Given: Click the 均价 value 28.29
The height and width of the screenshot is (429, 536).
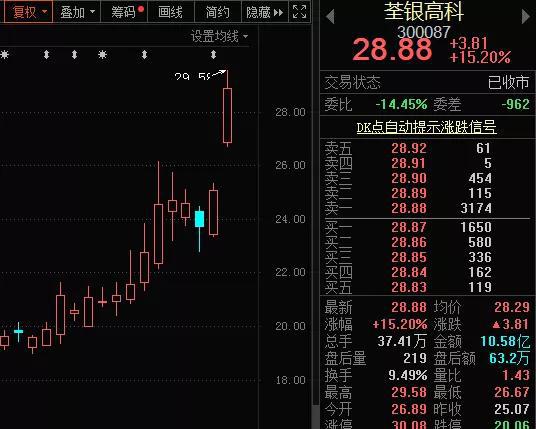Looking at the screenshot, I should (512, 307).
